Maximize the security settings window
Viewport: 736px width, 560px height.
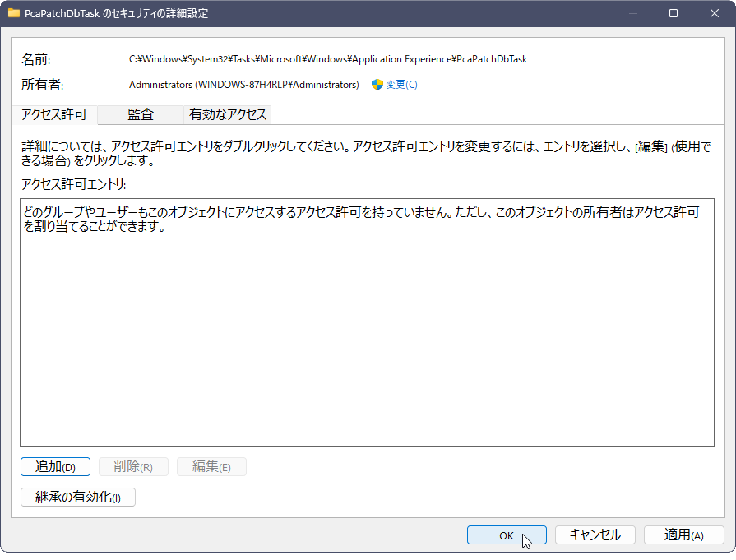(x=674, y=13)
